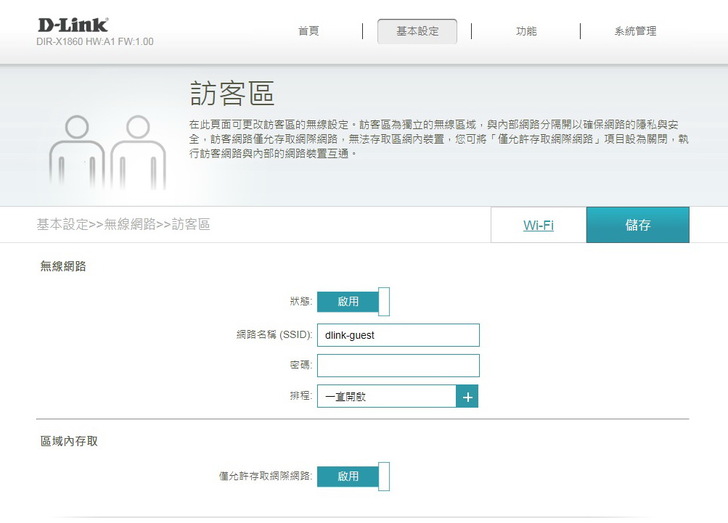
Task: Focus the 密碼 password field
Action: (398, 366)
